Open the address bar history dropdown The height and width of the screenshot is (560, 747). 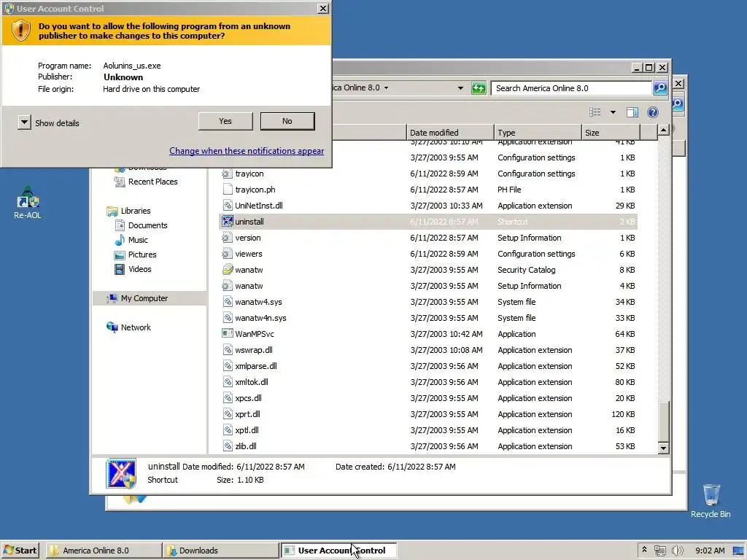tap(460, 88)
